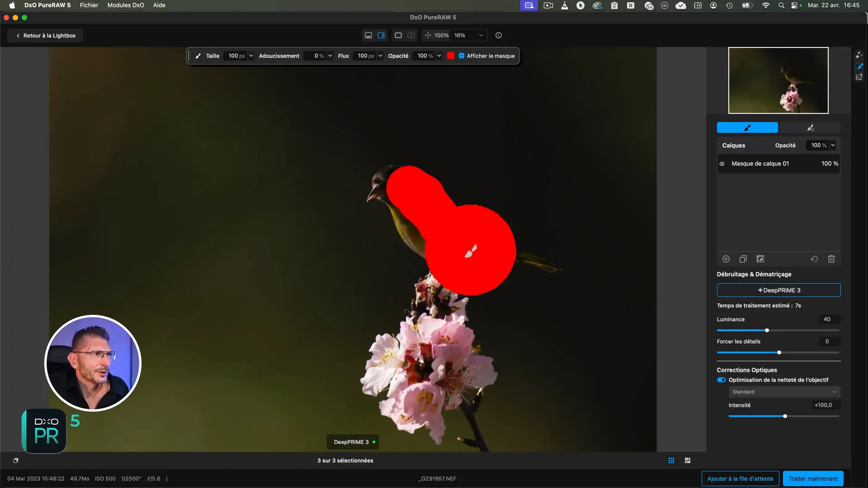Open the 16% zoom level dropdown
Viewport: 868px width, 488px height.
[469, 35]
